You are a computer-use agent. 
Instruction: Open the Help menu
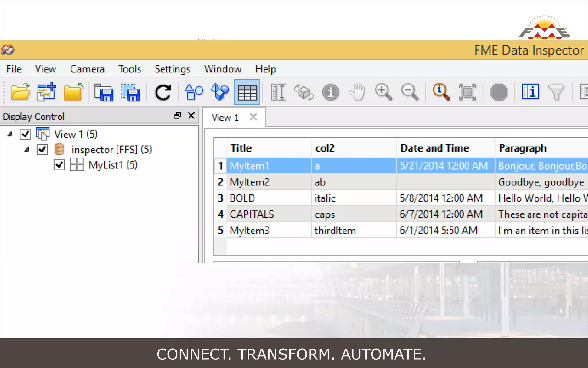pyautogui.click(x=266, y=69)
